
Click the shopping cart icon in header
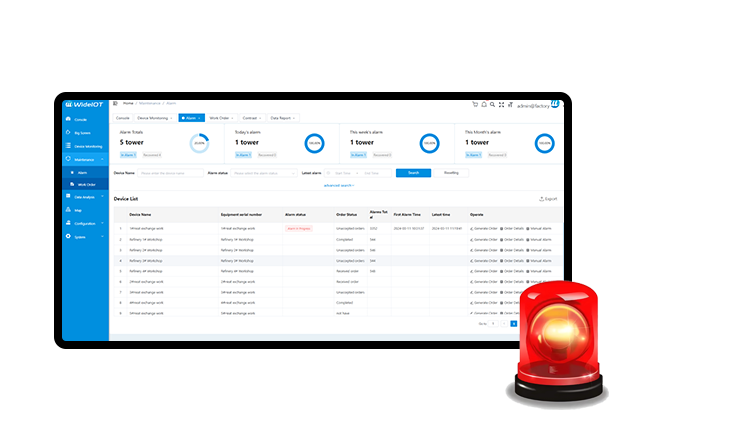coord(475,104)
